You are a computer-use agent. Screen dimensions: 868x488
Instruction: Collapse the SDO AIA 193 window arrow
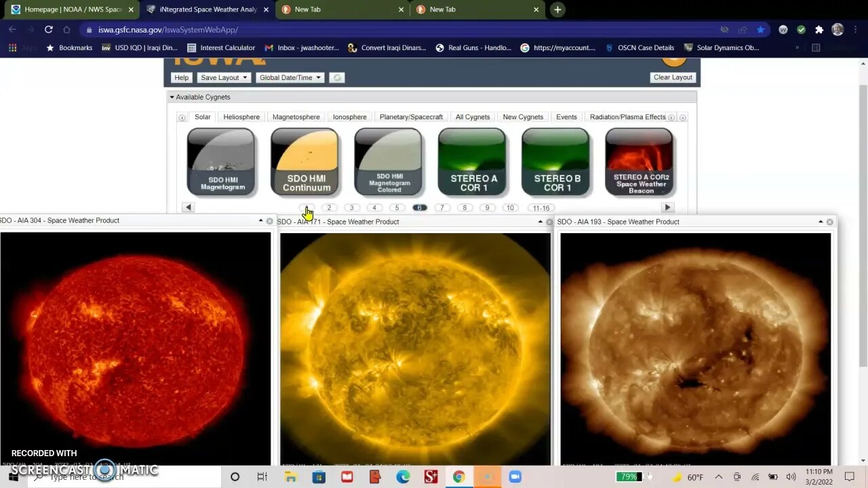(821, 222)
